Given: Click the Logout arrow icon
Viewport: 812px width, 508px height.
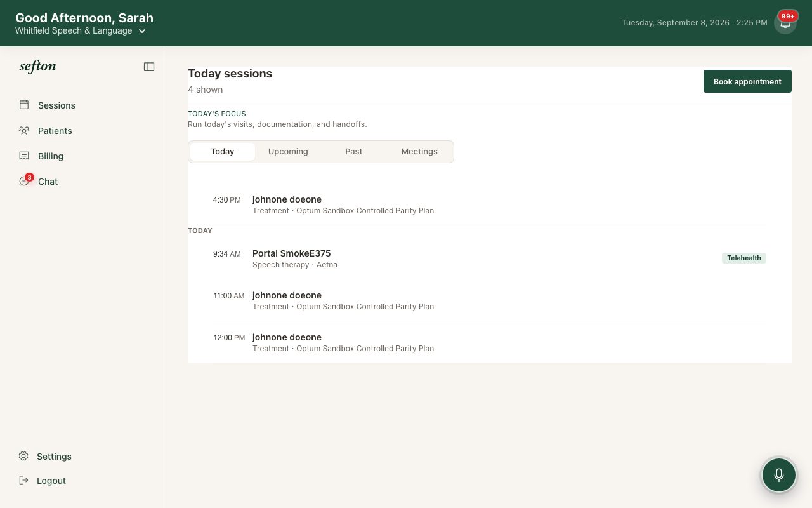Looking at the screenshot, I should point(23,480).
